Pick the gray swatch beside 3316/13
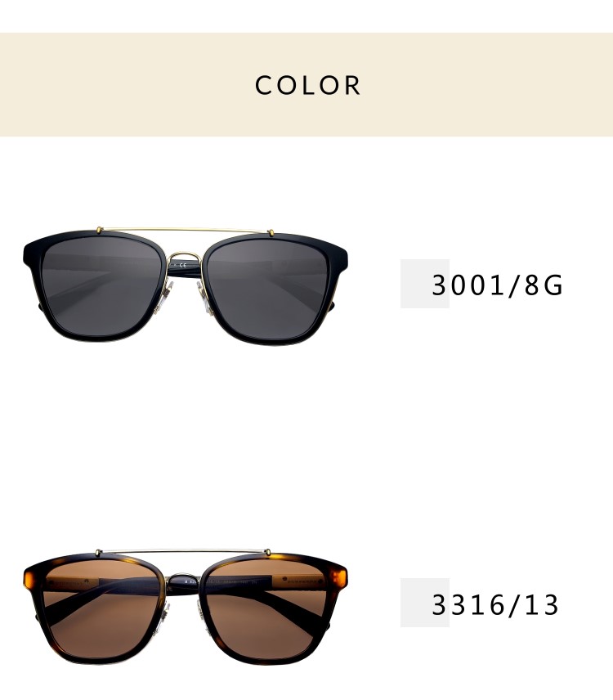 (425, 603)
